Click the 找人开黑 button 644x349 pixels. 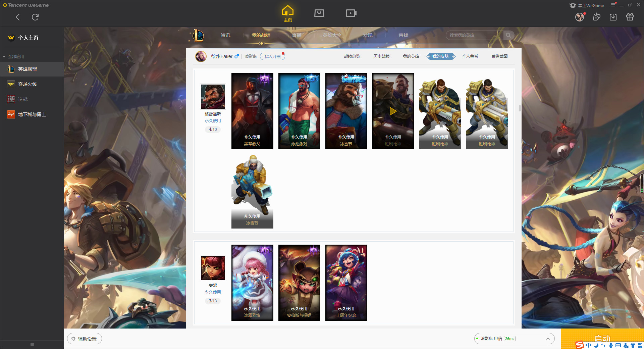tap(272, 56)
